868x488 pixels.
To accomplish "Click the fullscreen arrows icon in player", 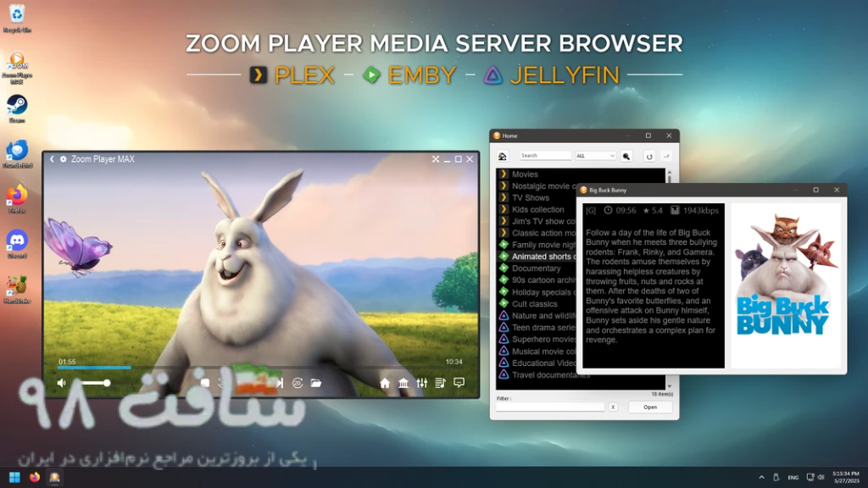I will (436, 158).
